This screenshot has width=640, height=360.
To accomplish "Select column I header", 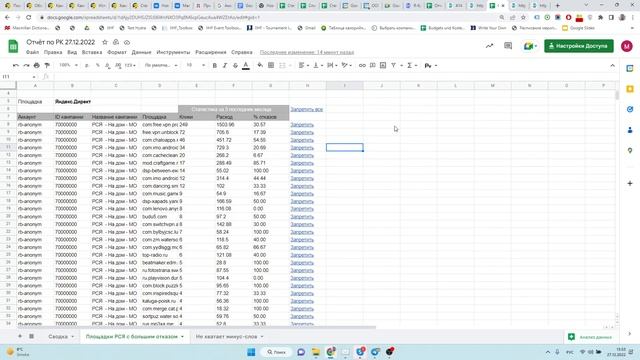I will pyautogui.click(x=344, y=85).
